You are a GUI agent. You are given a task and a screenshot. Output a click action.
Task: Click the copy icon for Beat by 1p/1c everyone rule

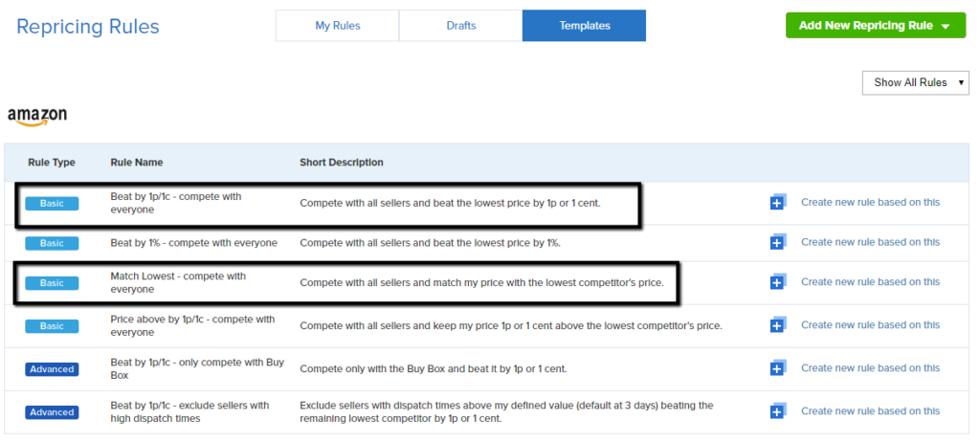coord(778,202)
